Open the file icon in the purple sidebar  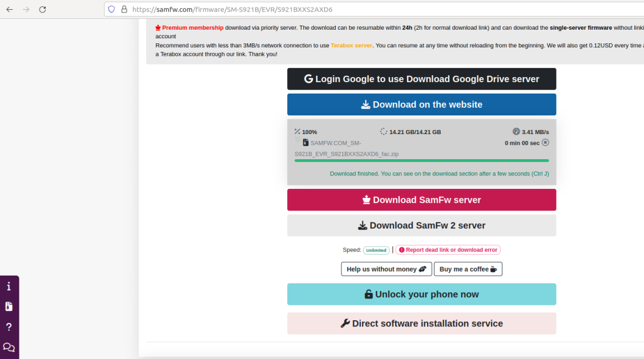click(9, 306)
